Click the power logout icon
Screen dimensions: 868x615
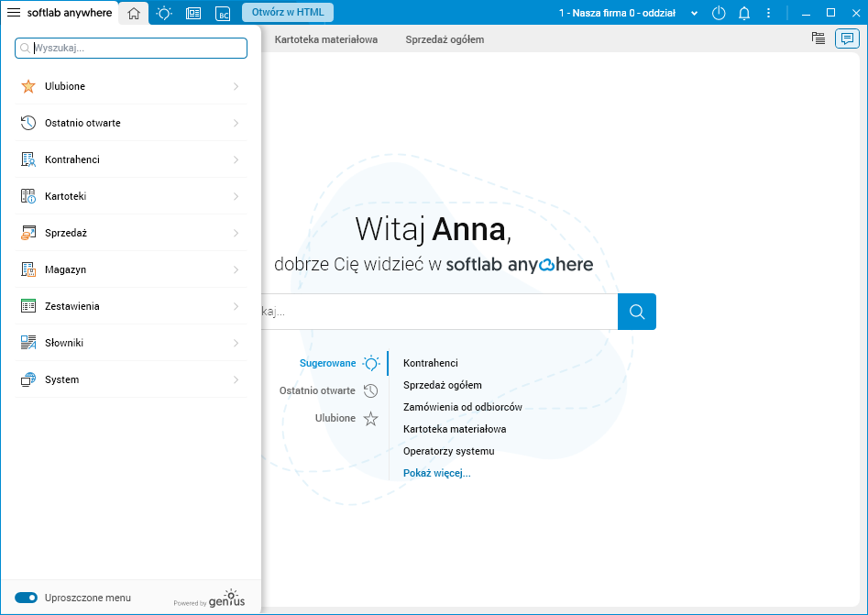coord(719,13)
